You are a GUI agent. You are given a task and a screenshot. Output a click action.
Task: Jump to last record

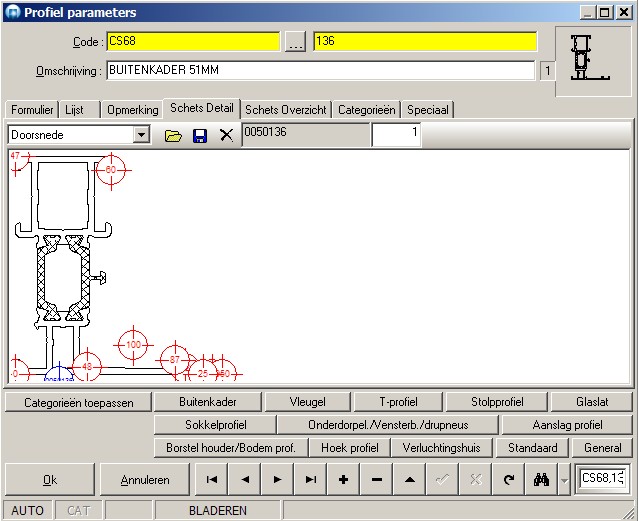[311, 479]
